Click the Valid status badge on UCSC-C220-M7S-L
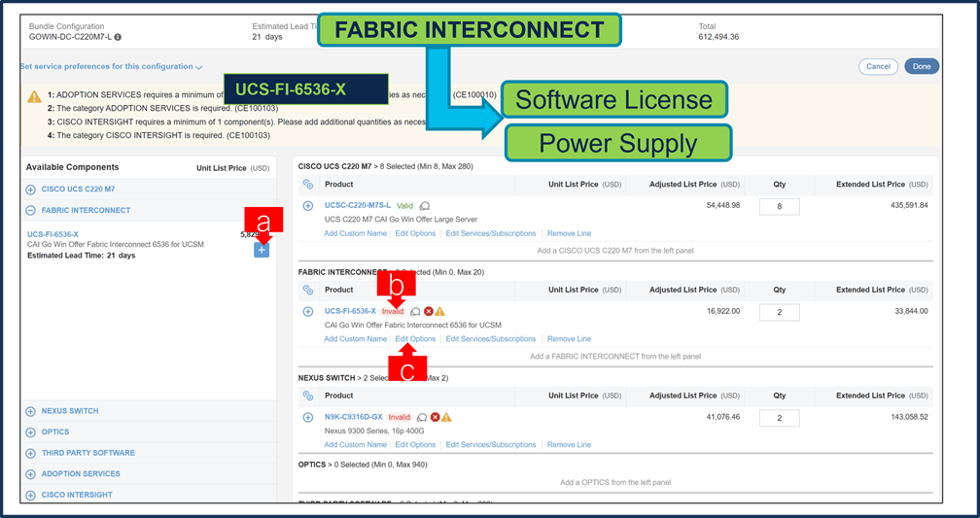 click(x=404, y=206)
